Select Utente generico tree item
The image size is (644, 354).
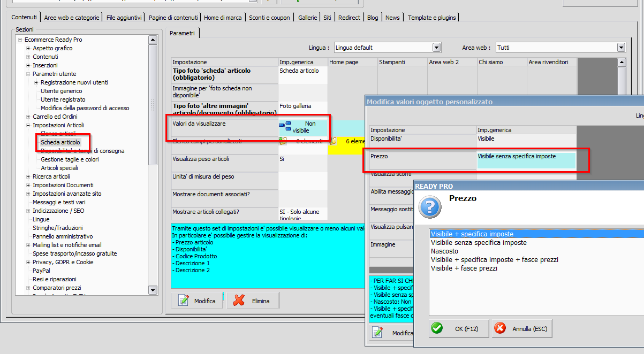click(x=62, y=91)
